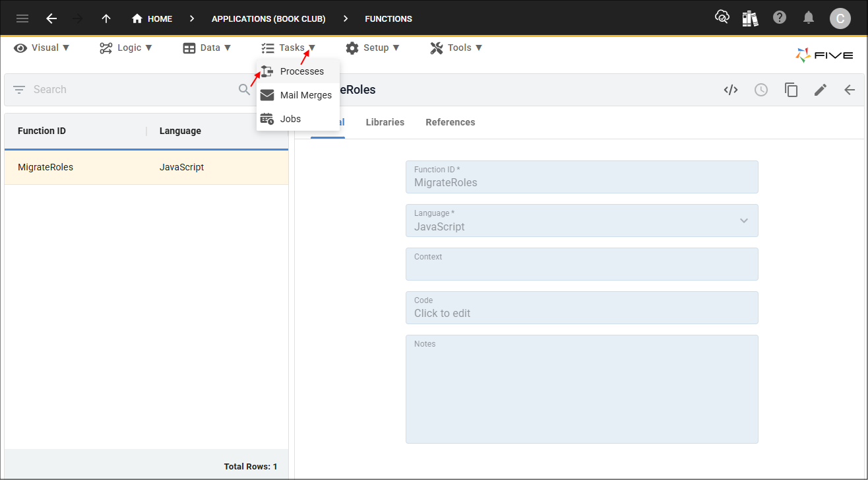Image resolution: width=868 pixels, height=480 pixels.
Task: Open the hamburger navigation menu
Action: tap(22, 18)
